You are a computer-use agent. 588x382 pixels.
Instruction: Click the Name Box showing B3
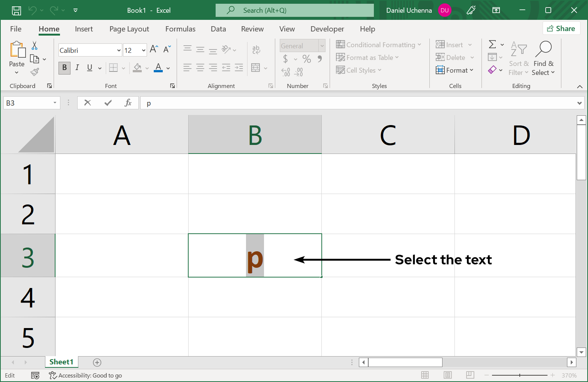coord(27,103)
